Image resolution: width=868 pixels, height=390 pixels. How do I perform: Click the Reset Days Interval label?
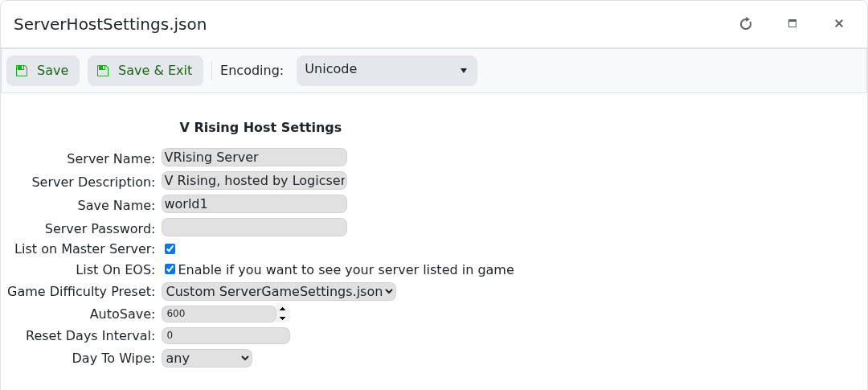pos(91,335)
